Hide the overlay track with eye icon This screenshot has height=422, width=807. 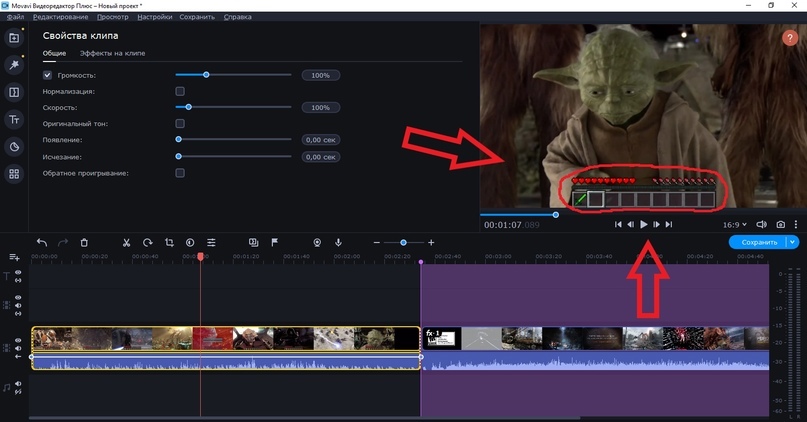18,297
